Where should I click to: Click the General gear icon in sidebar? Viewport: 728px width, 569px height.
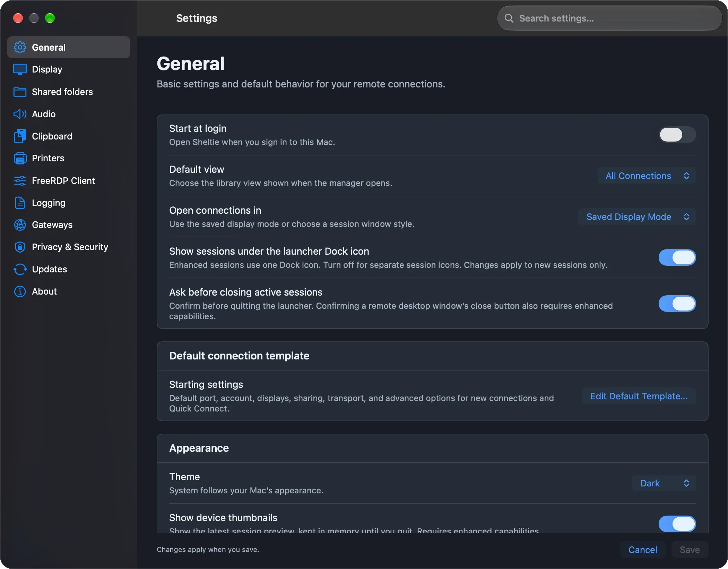coord(20,47)
